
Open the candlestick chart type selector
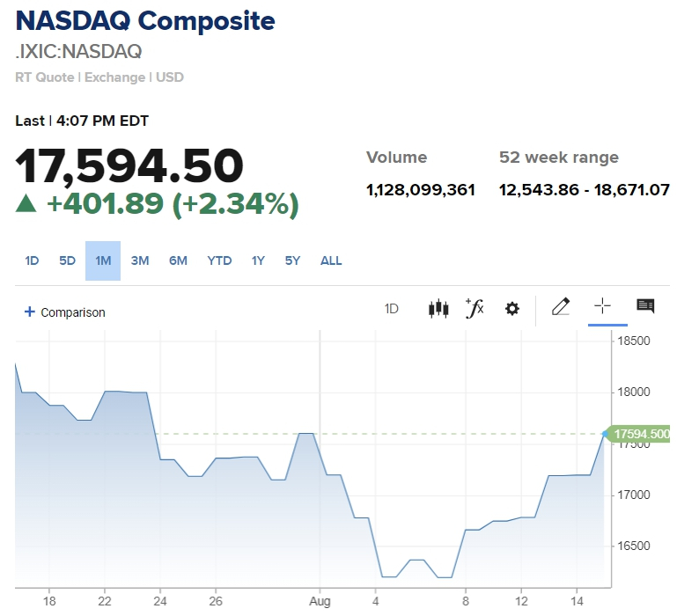(438, 309)
